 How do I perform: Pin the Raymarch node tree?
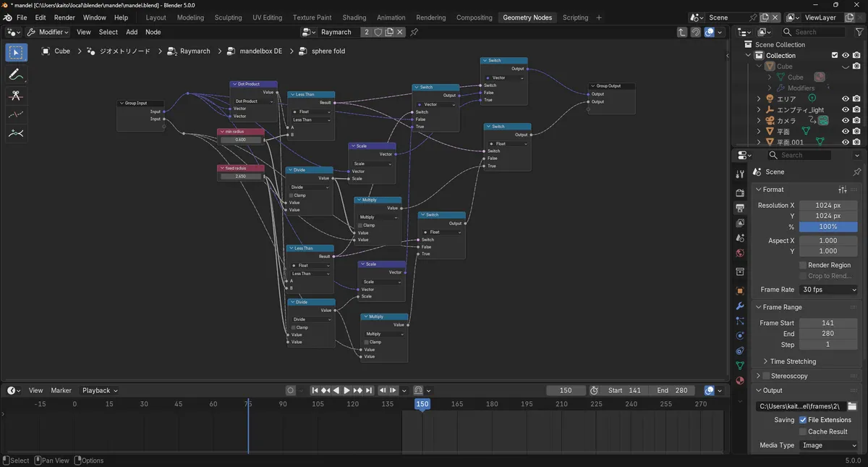coord(414,32)
